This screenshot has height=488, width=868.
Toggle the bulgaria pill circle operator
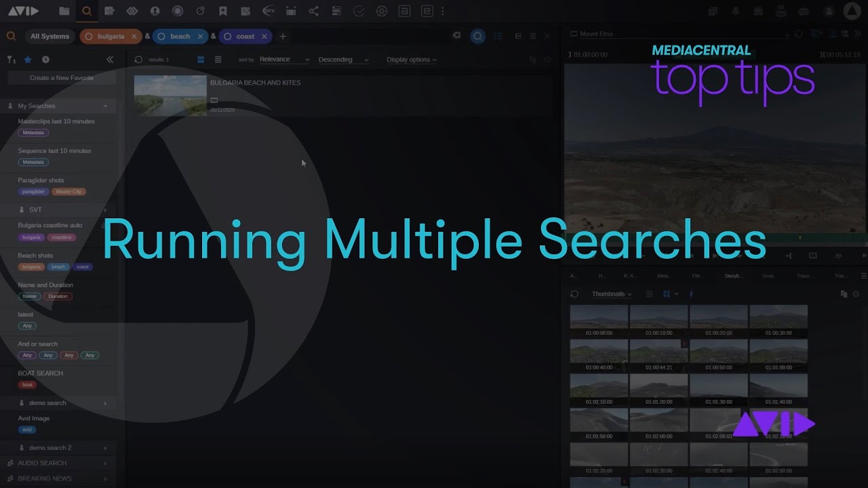89,37
